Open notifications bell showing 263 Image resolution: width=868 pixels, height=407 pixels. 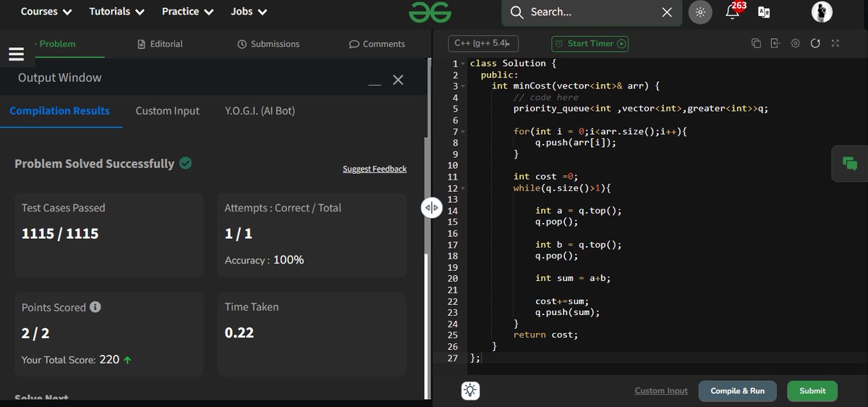click(x=733, y=10)
